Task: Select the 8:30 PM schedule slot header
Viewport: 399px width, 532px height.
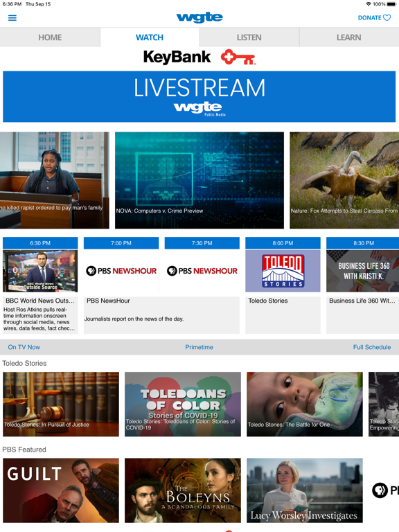Action: (363, 243)
